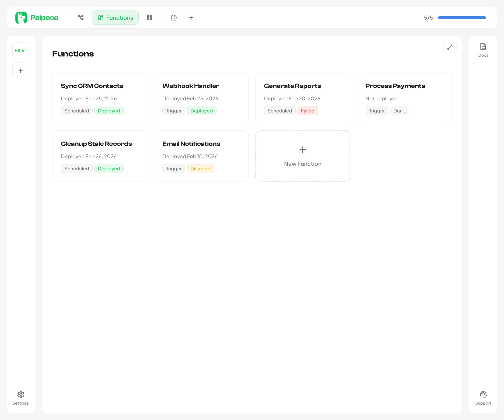Open the image preview view in the toolbar
Image resolution: width=504 pixels, height=420 pixels.
pos(174,17)
